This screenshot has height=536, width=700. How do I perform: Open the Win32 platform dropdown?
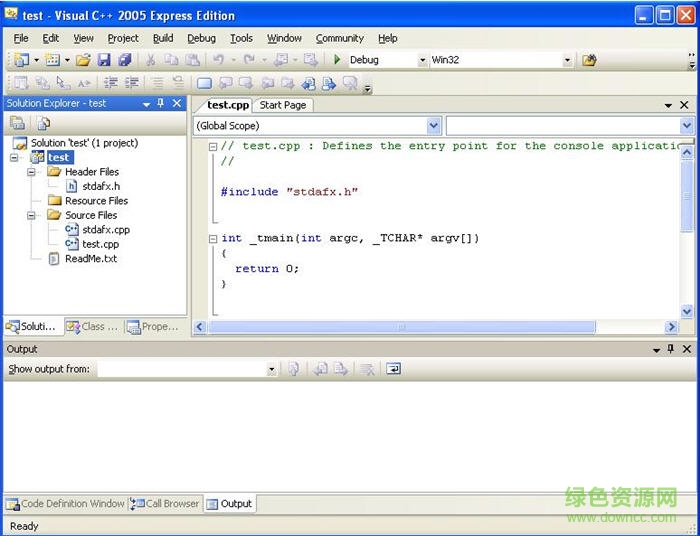click(567, 60)
